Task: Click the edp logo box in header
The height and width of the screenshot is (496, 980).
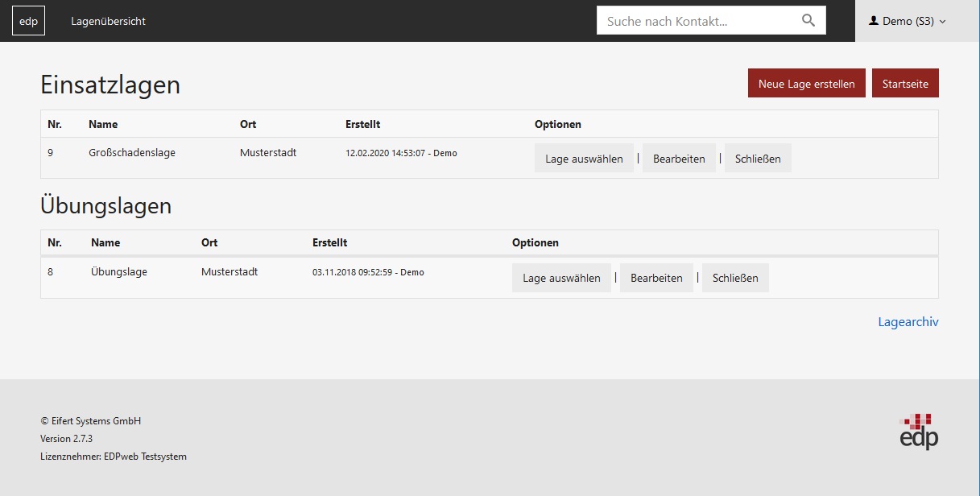Action: pyautogui.click(x=28, y=21)
